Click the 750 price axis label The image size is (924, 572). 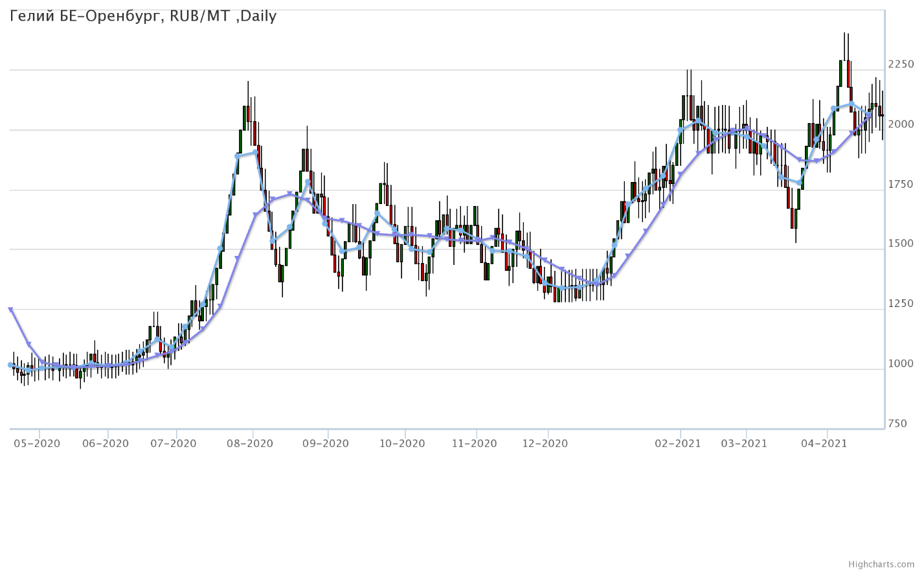pos(897,424)
